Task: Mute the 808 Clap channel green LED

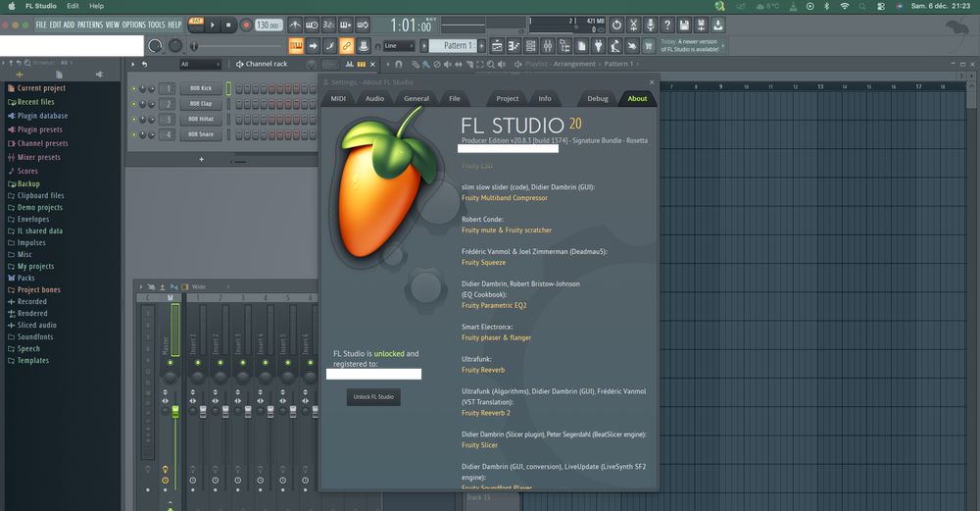Action: pos(133,104)
